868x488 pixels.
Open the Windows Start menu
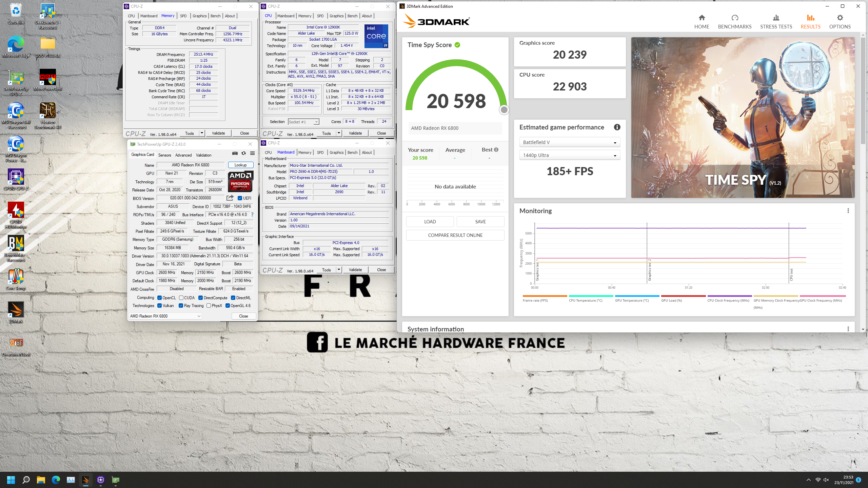pyautogui.click(x=11, y=480)
